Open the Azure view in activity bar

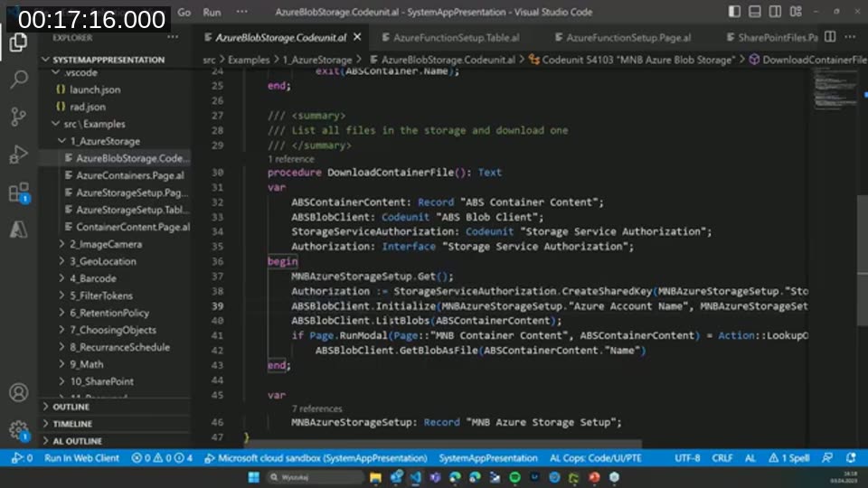(18, 229)
